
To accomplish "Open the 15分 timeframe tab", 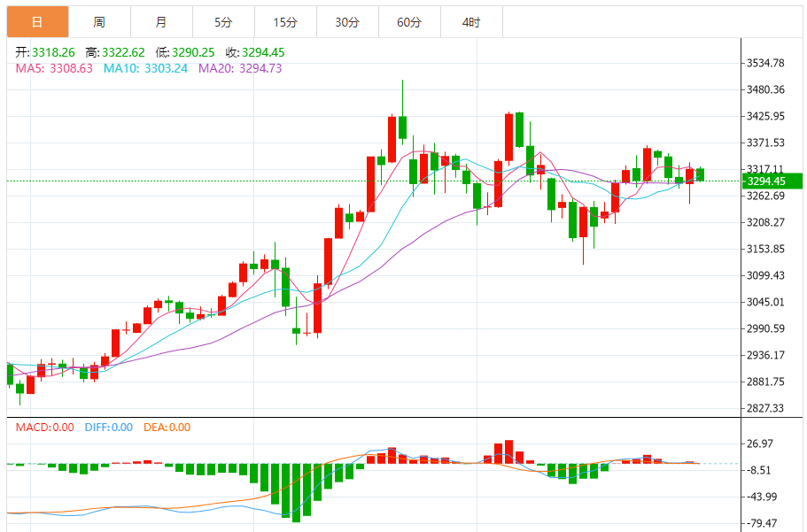I will (285, 22).
